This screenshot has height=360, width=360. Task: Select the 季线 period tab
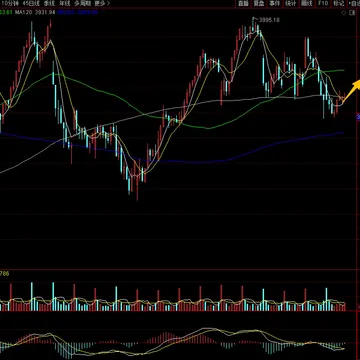click(49, 3)
